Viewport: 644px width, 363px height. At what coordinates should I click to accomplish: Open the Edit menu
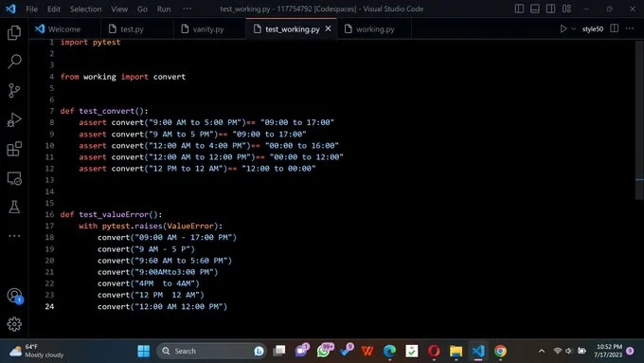pyautogui.click(x=53, y=9)
